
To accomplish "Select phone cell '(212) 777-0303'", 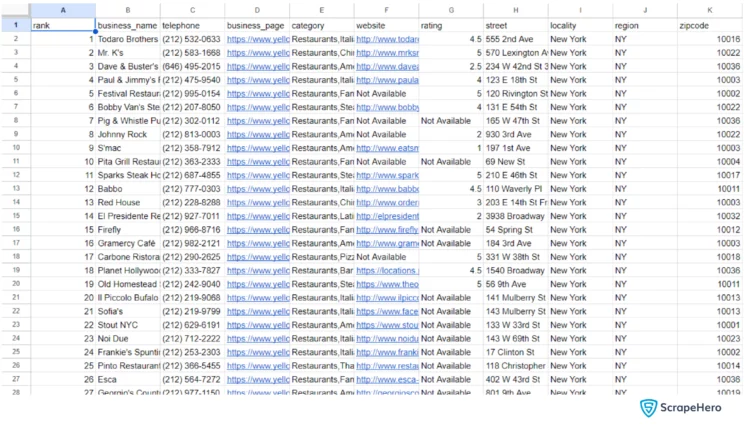I will pyautogui.click(x=192, y=189).
